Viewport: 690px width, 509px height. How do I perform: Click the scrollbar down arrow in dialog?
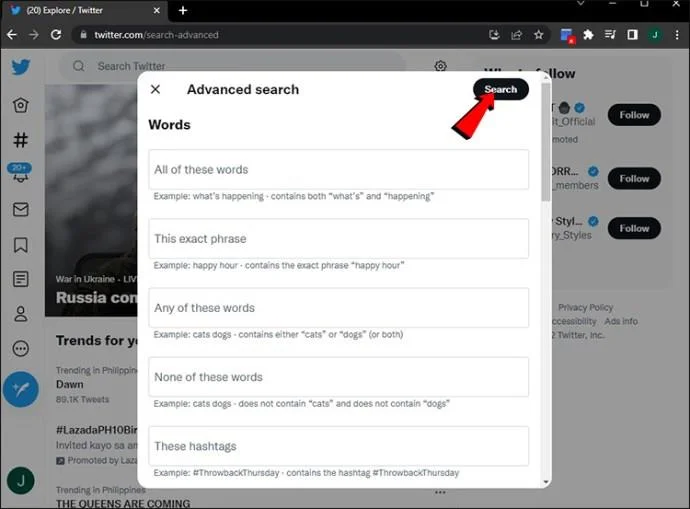coord(546,482)
